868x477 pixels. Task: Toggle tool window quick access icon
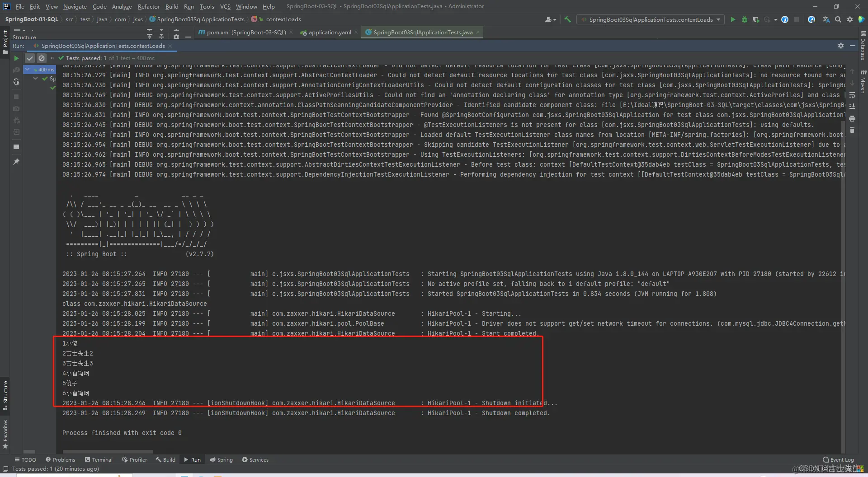click(5, 469)
